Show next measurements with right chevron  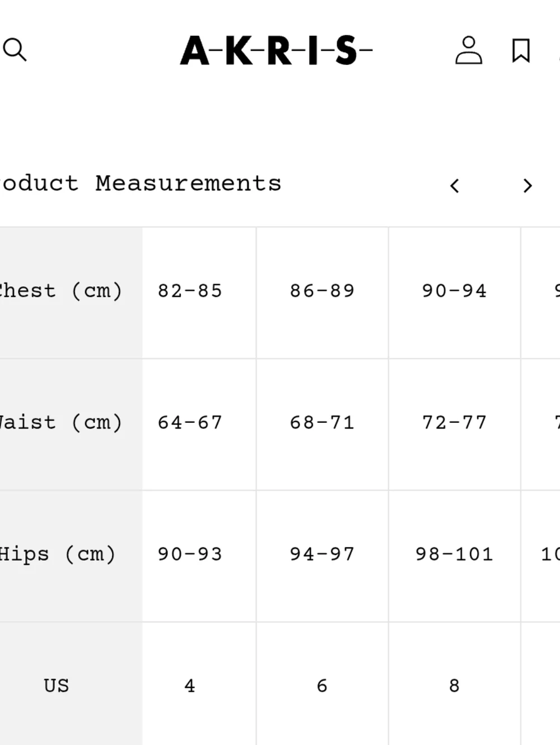527,185
